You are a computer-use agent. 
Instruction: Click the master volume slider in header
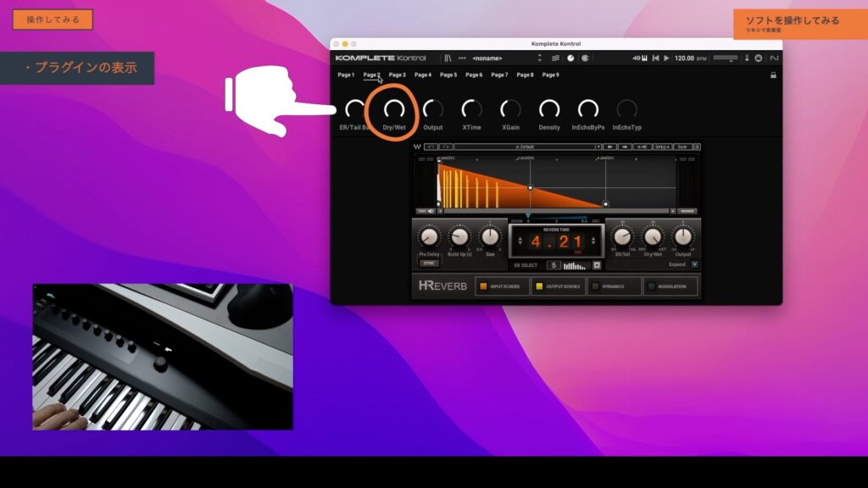pos(726,58)
